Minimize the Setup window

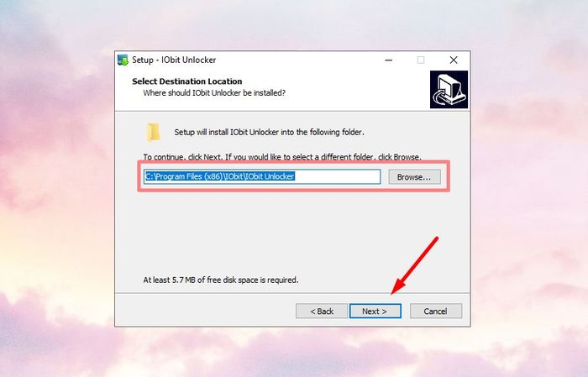click(388, 60)
